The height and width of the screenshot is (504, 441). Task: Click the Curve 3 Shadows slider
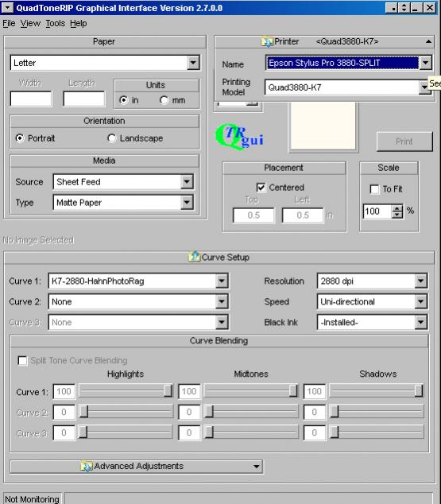point(377,432)
